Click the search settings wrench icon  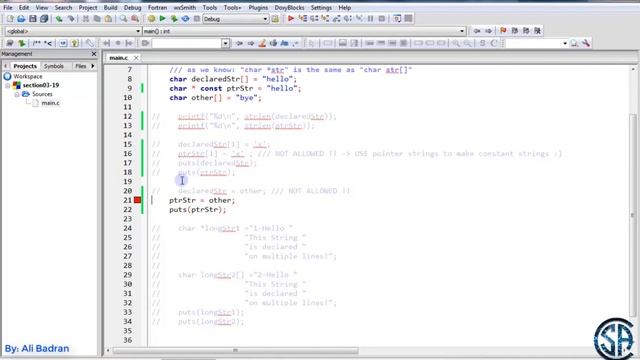point(586,43)
